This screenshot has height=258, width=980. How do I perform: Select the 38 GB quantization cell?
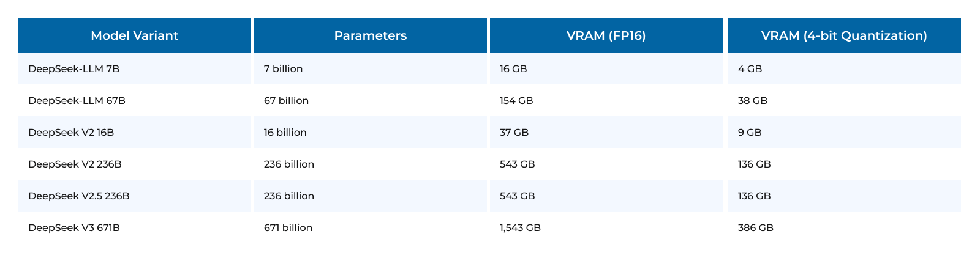[753, 101]
